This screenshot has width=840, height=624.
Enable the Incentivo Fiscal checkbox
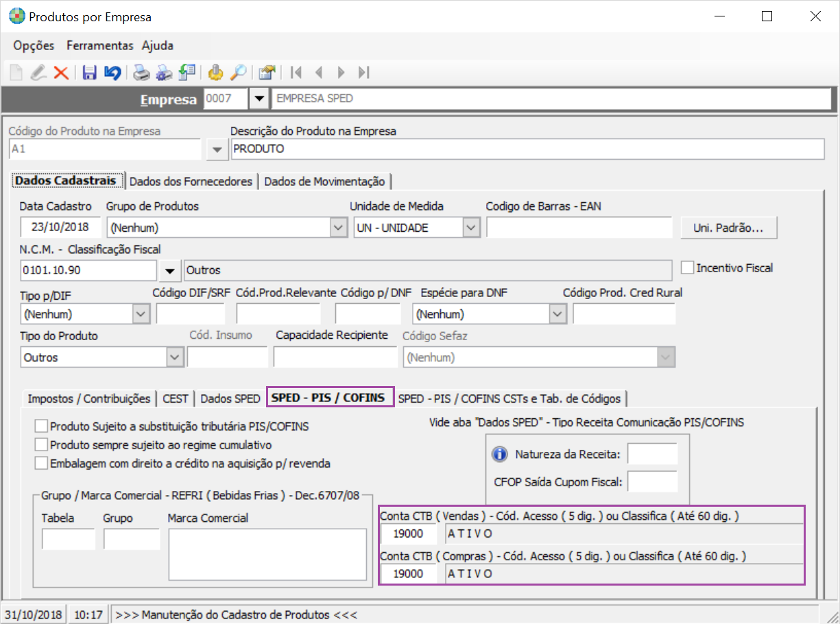[687, 267]
